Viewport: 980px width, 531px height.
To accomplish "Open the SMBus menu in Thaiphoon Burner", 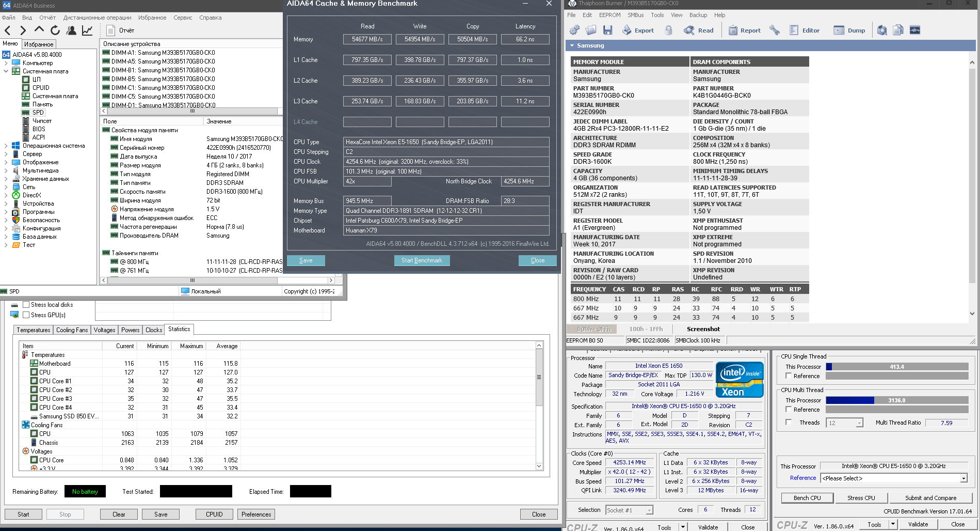I will click(x=635, y=15).
